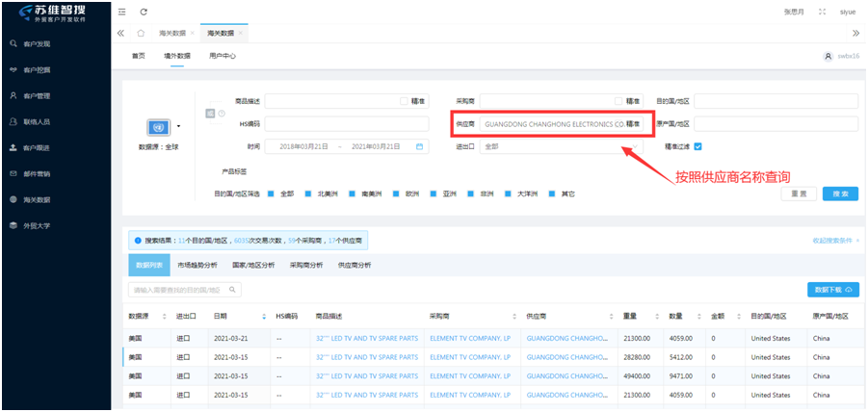The width and height of the screenshot is (868, 412).
Task: Uncheck the 精准过滤 checkbox
Action: [x=698, y=146]
